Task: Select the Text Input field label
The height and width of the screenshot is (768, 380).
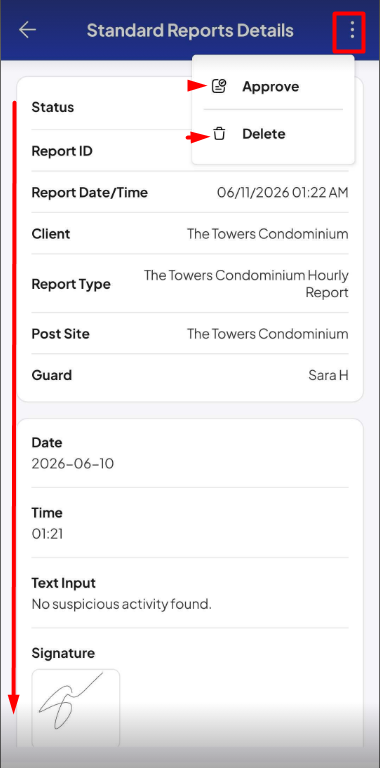Action: click(64, 583)
